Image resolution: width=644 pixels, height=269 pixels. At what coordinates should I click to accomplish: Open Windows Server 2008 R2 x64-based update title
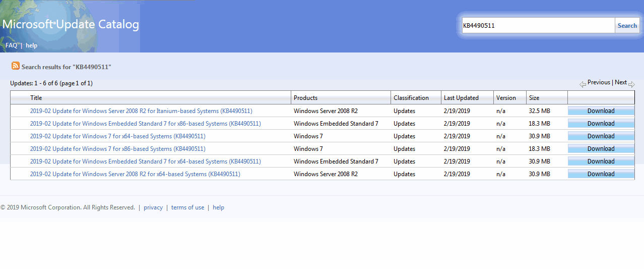135,174
